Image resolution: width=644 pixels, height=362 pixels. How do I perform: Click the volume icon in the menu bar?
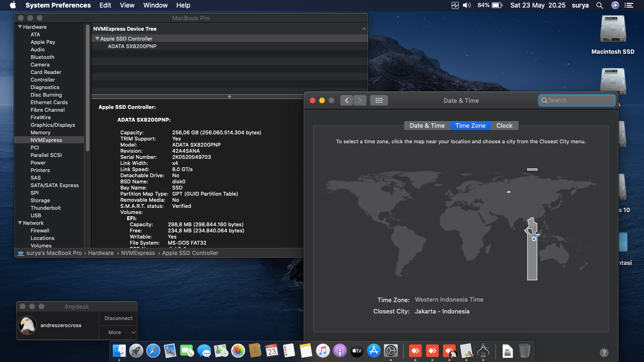(x=467, y=5)
